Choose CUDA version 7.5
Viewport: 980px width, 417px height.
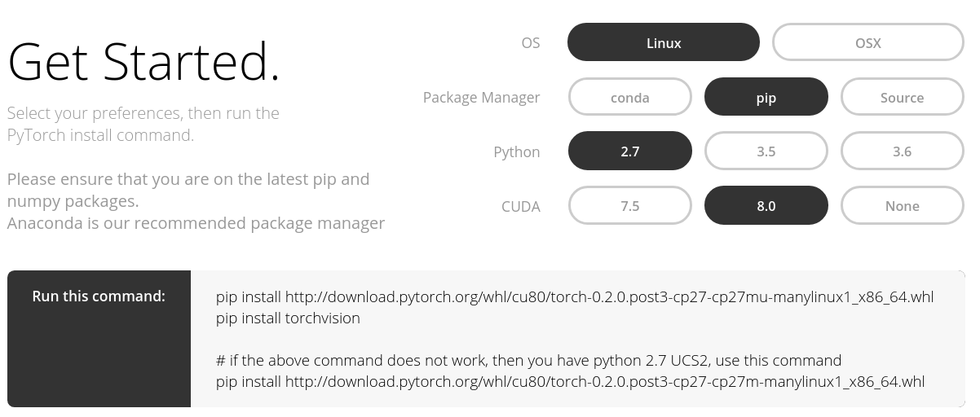[x=629, y=206]
